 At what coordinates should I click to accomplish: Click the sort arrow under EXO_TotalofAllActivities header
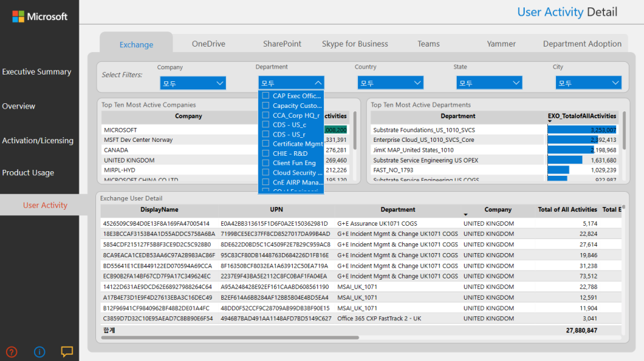549,121
